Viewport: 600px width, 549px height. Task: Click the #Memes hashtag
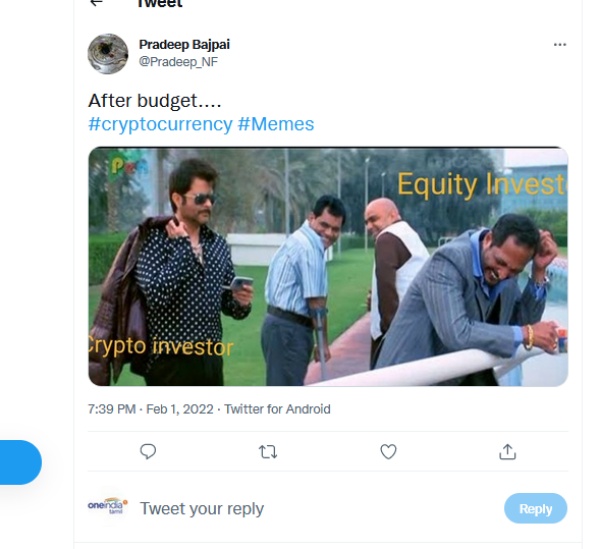(x=276, y=124)
